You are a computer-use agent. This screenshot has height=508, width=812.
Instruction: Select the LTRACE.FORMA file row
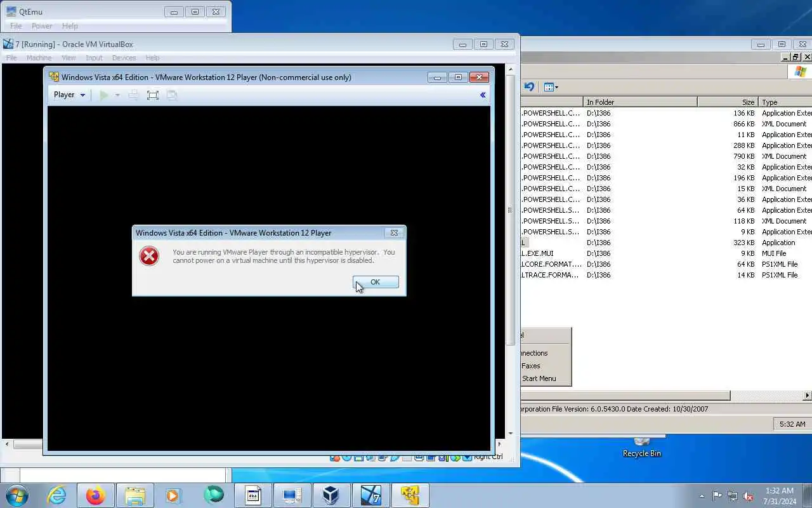[x=666, y=275]
